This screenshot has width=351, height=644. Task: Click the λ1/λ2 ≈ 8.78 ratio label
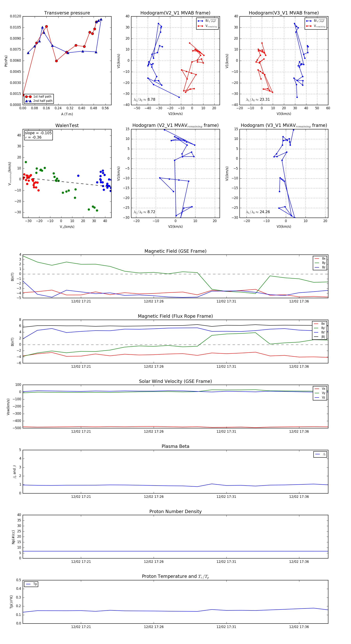(x=144, y=100)
